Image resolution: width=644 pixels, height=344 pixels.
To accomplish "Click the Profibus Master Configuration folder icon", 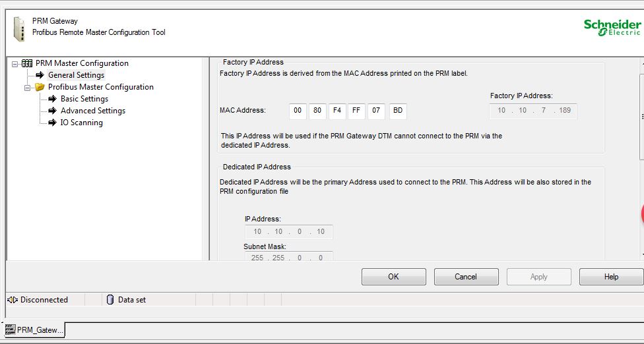I will coord(40,87).
